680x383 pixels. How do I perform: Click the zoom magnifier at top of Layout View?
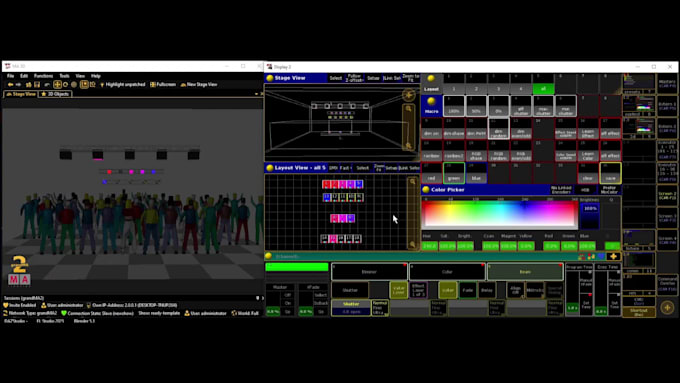(x=412, y=182)
